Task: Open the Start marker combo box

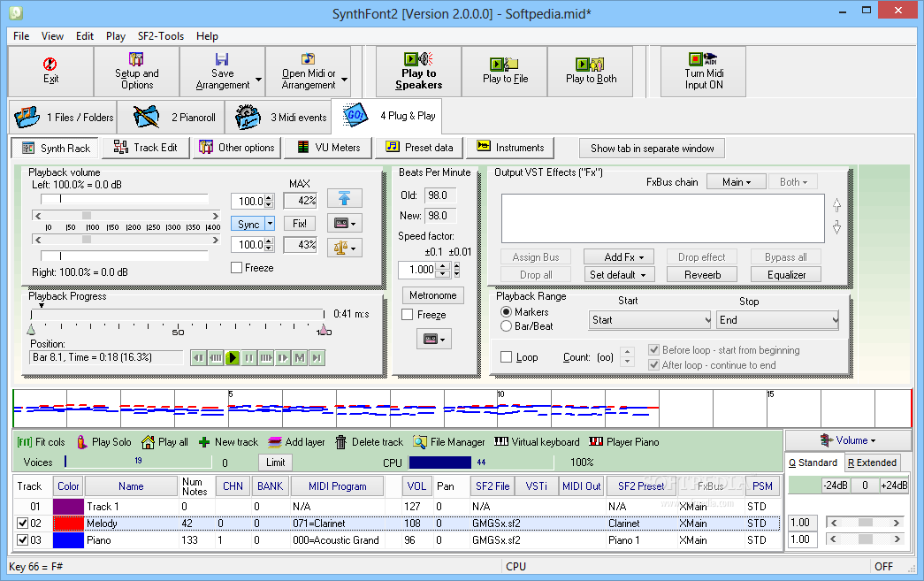Action: 650,320
